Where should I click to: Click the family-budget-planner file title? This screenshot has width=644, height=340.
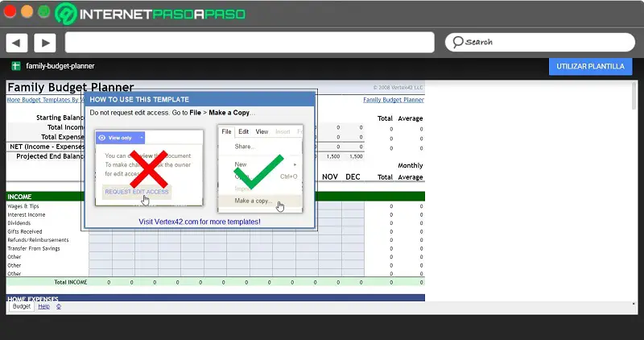pos(60,66)
